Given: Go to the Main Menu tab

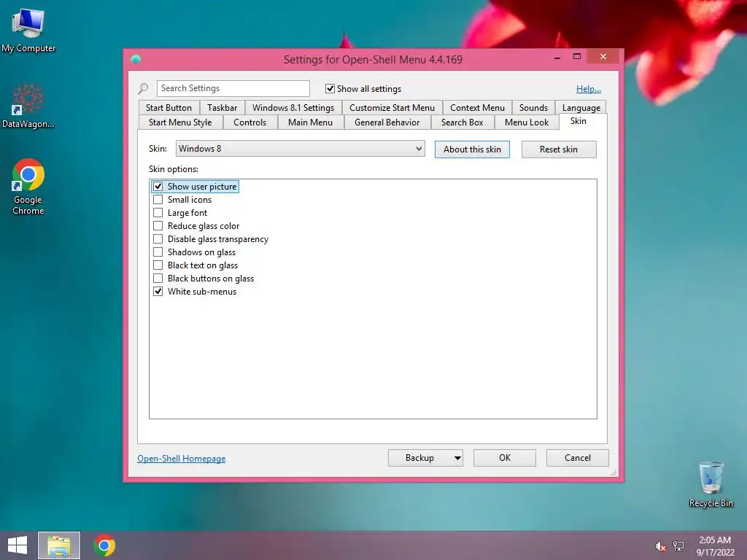Looking at the screenshot, I should (310, 122).
